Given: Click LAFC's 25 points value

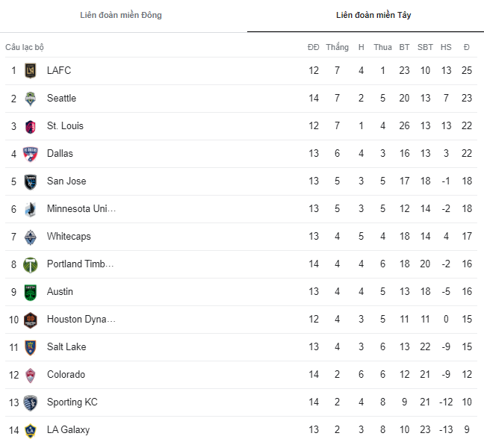Looking at the screenshot, I should (x=467, y=70).
